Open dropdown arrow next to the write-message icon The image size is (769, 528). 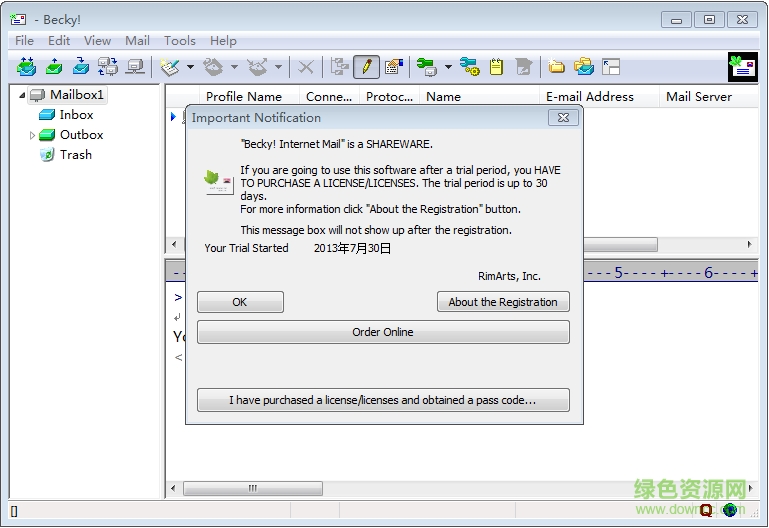click(x=191, y=67)
